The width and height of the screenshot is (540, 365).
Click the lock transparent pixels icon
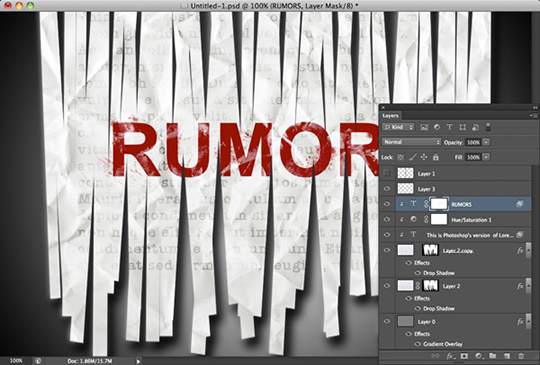(401, 157)
